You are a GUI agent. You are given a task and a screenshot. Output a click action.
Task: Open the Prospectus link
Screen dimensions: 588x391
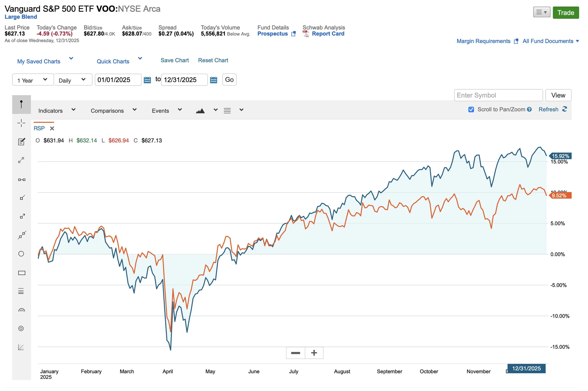(273, 34)
